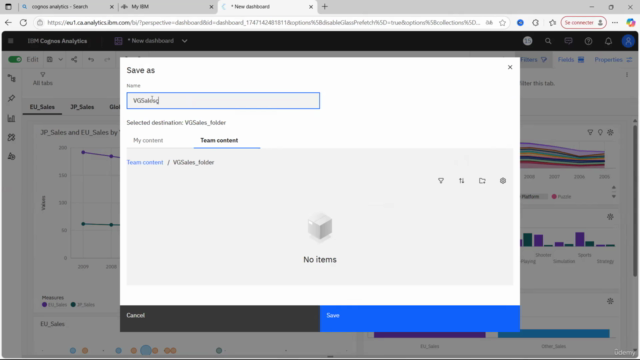Click the more options kebab near filters
Image resolution: width=640 pixels, height=360 pixels.
627,75
